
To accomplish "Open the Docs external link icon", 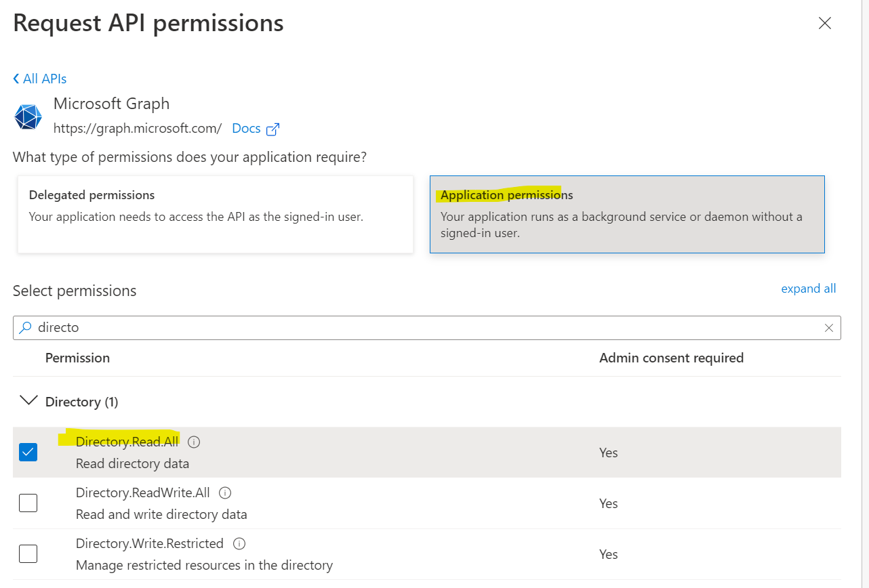I will click(273, 129).
